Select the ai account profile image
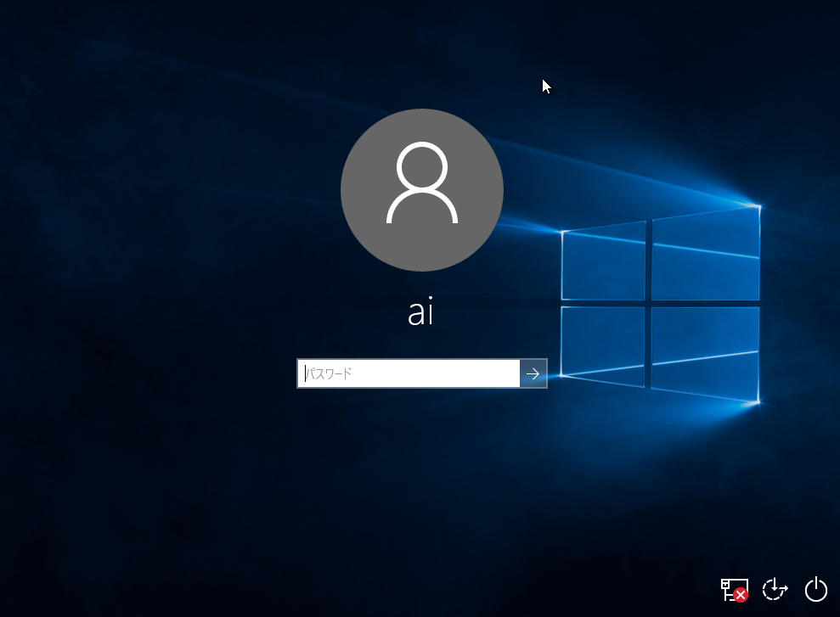 (x=422, y=190)
